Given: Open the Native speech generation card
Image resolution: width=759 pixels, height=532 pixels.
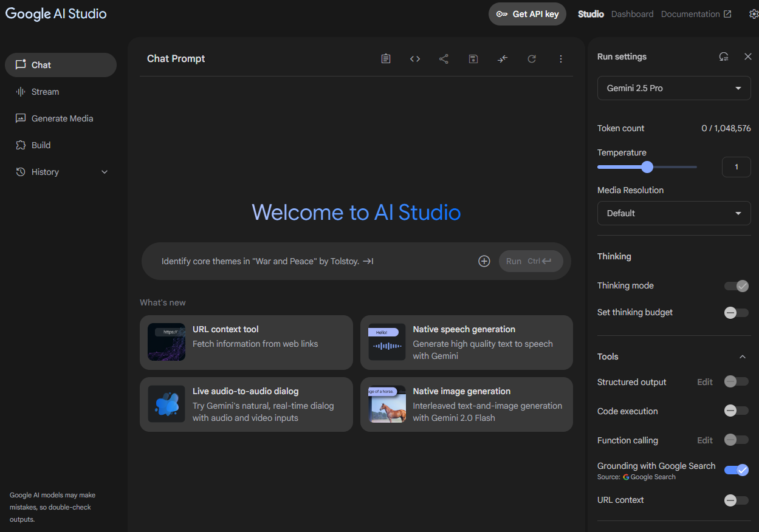Looking at the screenshot, I should tap(467, 343).
